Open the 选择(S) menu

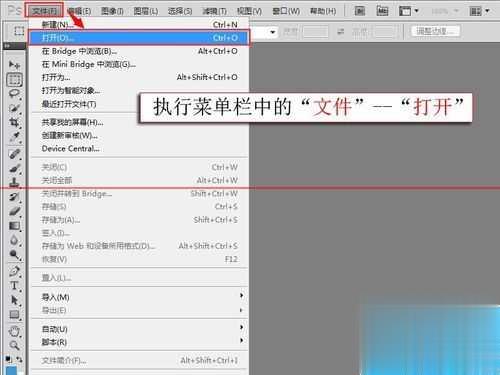point(180,11)
